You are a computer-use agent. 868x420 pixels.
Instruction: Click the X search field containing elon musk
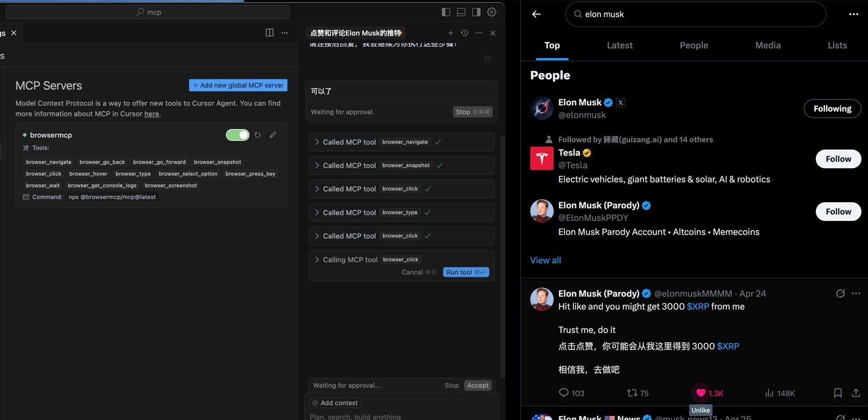tap(696, 14)
